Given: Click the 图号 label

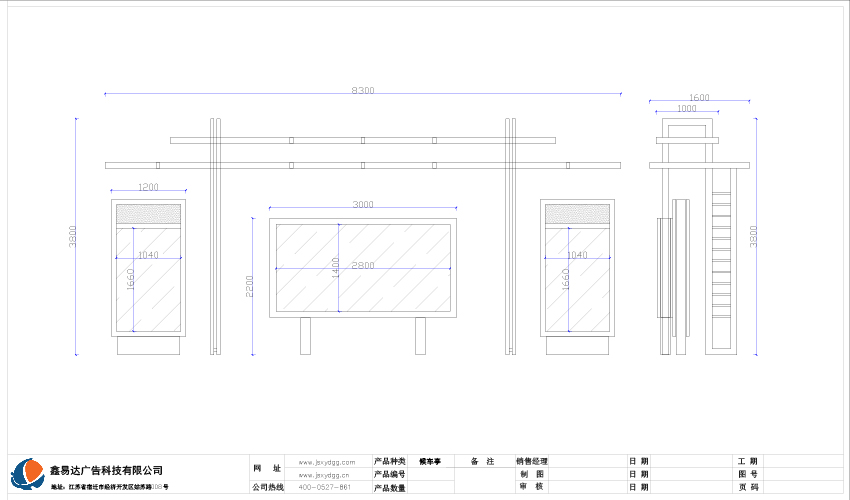Looking at the screenshot, I should tap(748, 475).
